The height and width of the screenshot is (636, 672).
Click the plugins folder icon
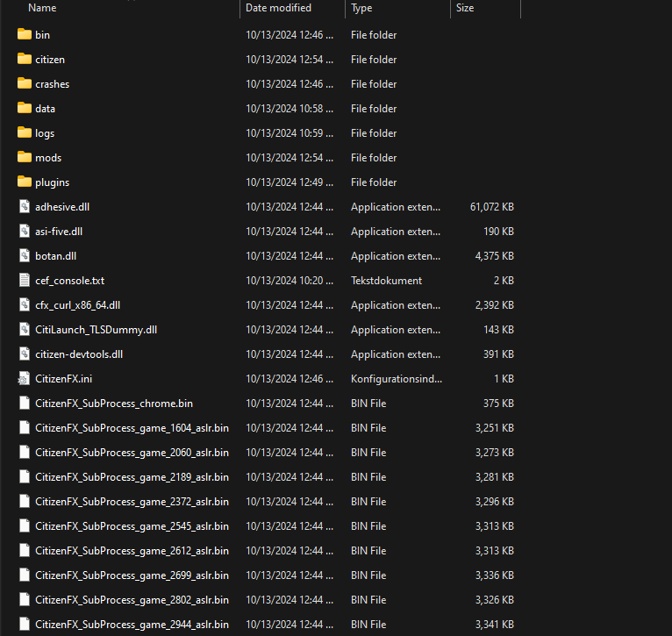click(x=25, y=182)
